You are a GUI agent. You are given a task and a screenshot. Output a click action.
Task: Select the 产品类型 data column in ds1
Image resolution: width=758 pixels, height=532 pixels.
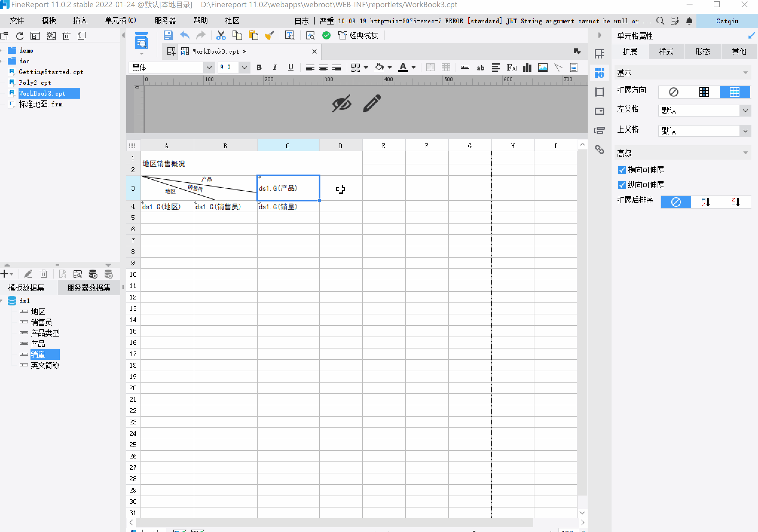click(x=45, y=333)
